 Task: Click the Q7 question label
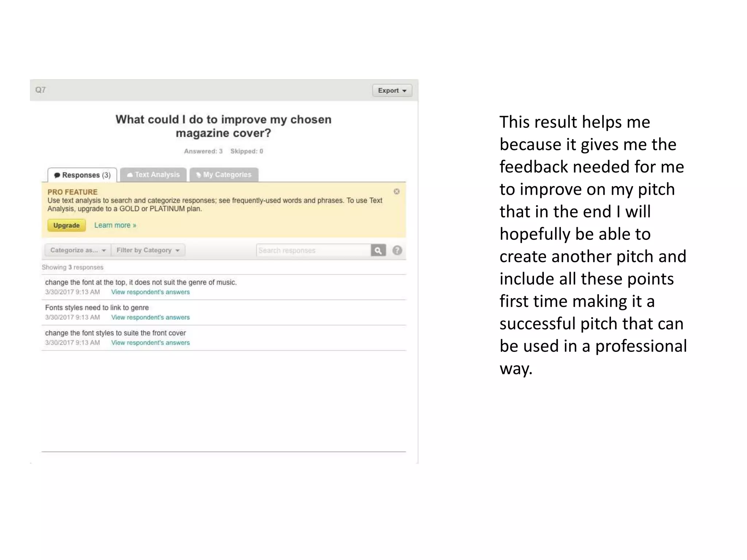pos(40,90)
